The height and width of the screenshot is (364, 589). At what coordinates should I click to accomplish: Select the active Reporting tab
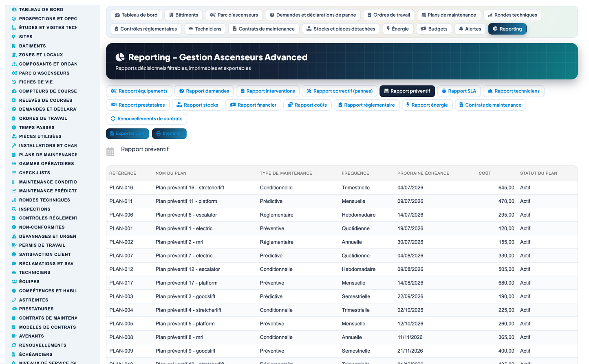point(507,29)
